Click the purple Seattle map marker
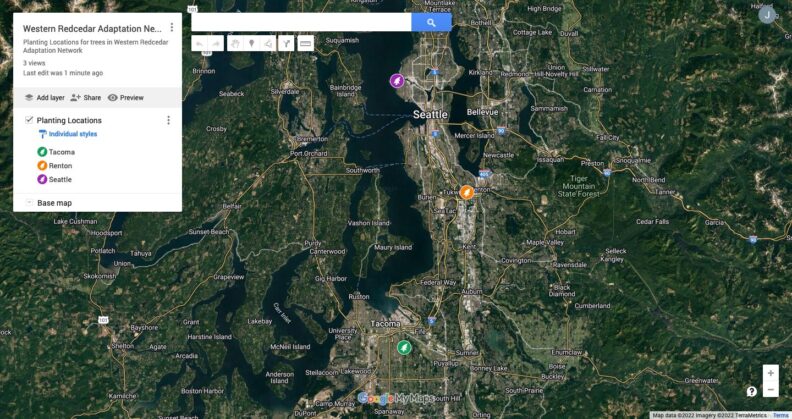Viewport: 792px width, 419px height. 397,81
